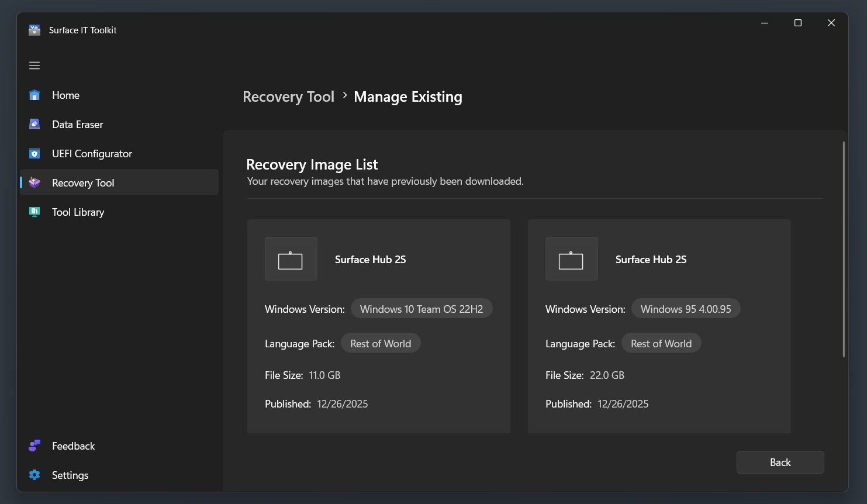Image resolution: width=867 pixels, height=504 pixels.
Task: Go to Recovery Tool breadcrumb link
Action: (288, 96)
